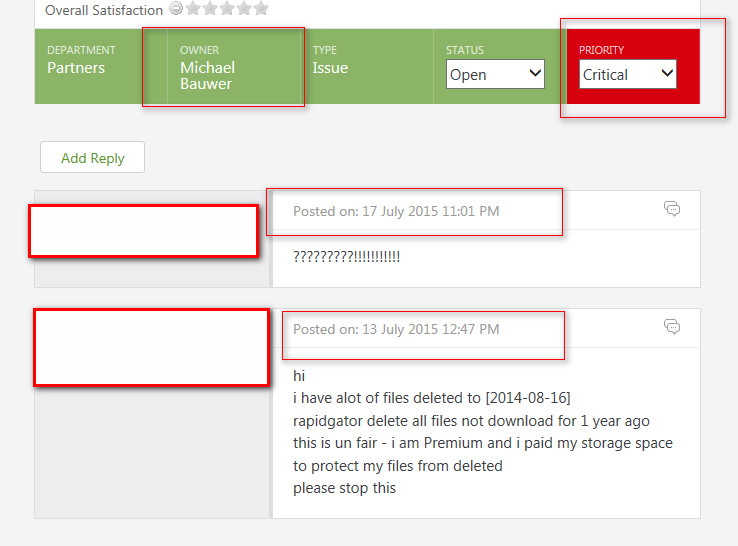Click the Type Issue field
The height and width of the screenshot is (546, 738).
pyautogui.click(x=330, y=68)
